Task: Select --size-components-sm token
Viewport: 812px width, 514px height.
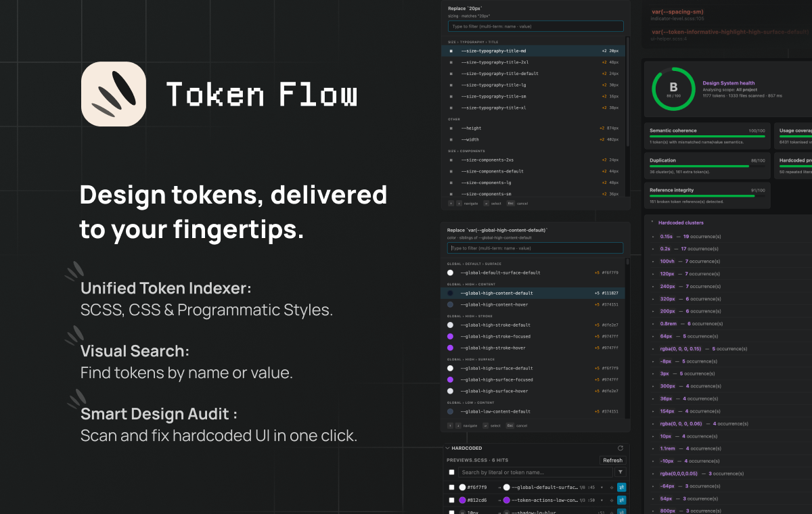Action: (x=533, y=194)
